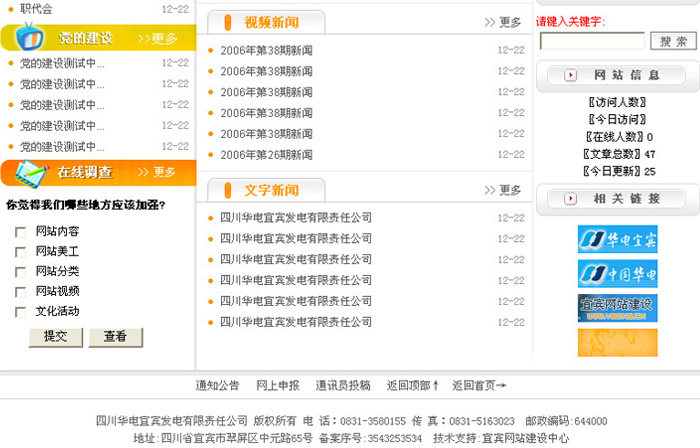Expand 更多 in the 文字新闻 section
Image resolution: width=700 pixels, height=448 pixels.
(503, 190)
